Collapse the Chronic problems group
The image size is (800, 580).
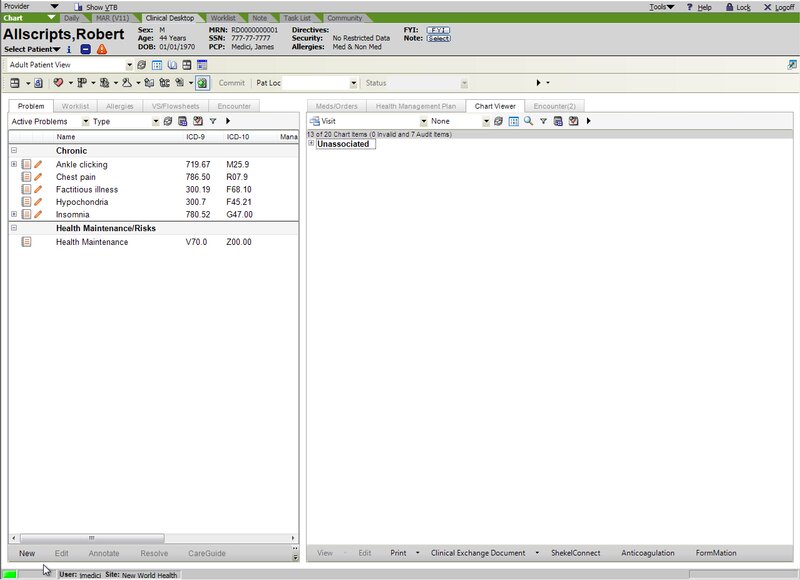tap(14, 151)
